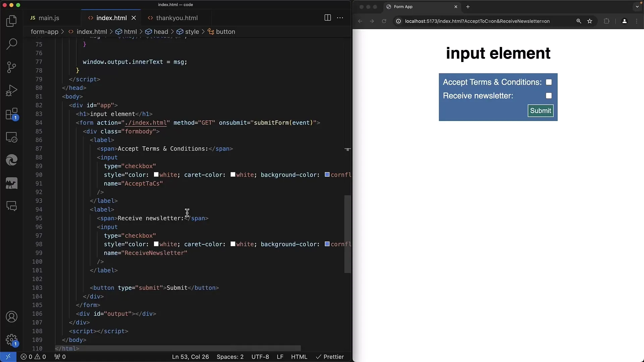Open the Run and Debug icon
The width and height of the screenshot is (644, 362).
pyautogui.click(x=11, y=90)
